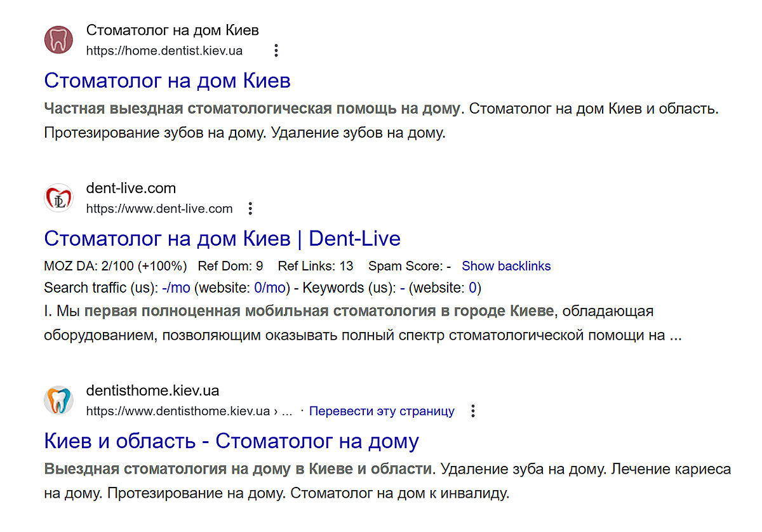Click the 'dent-live.com' site name above its URL

(x=131, y=189)
